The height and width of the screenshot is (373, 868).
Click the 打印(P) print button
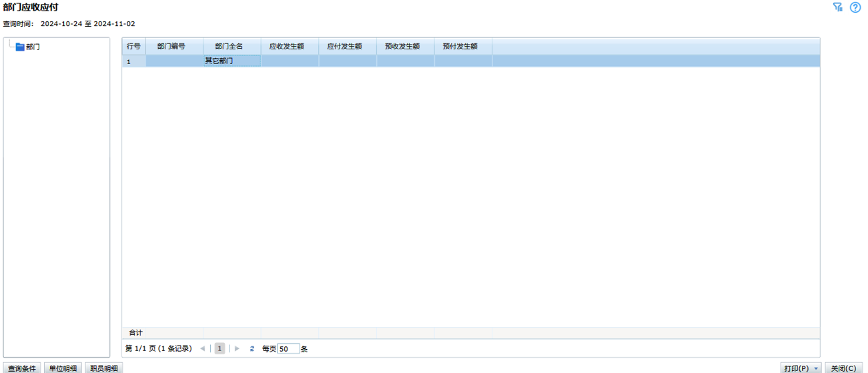pos(796,368)
